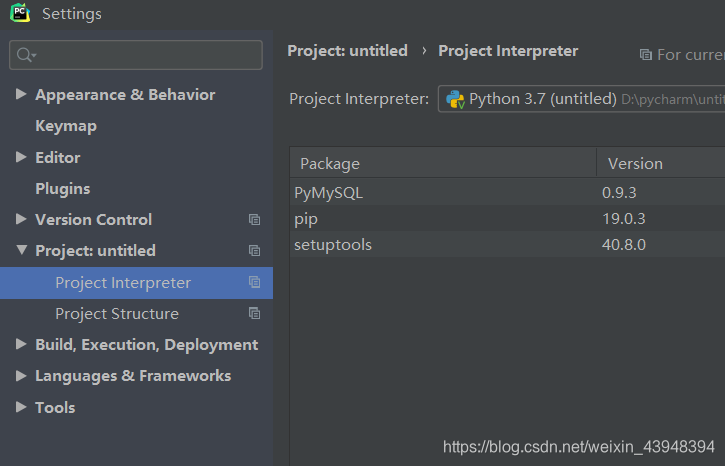Collapse the Project: untitled node
Screen dimensions: 725x466
[x=21, y=250]
